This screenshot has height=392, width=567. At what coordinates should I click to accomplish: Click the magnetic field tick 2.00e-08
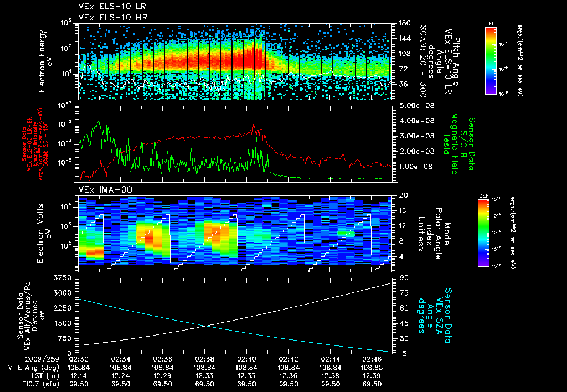click(416, 152)
